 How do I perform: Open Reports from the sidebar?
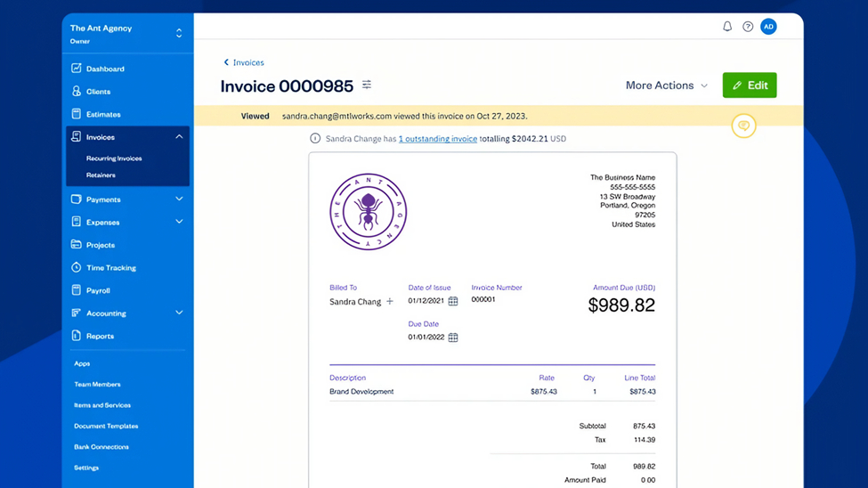(100, 336)
